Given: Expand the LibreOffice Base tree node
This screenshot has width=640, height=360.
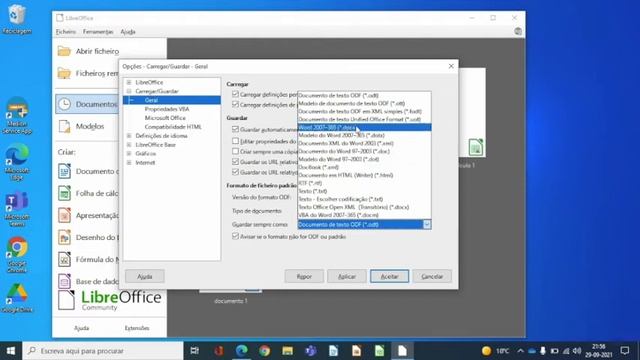Looking at the screenshot, I should 129,145.
